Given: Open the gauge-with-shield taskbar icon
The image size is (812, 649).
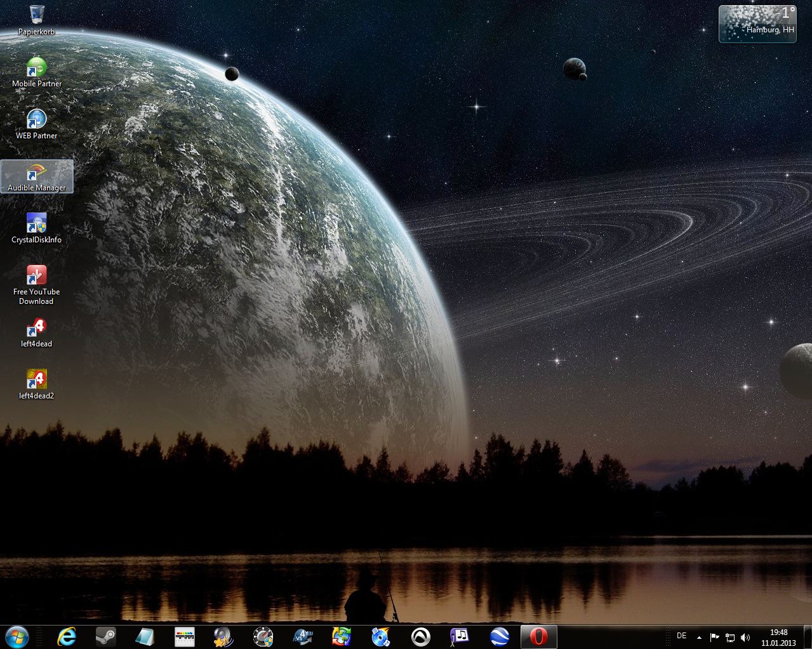Looking at the screenshot, I should click(263, 636).
